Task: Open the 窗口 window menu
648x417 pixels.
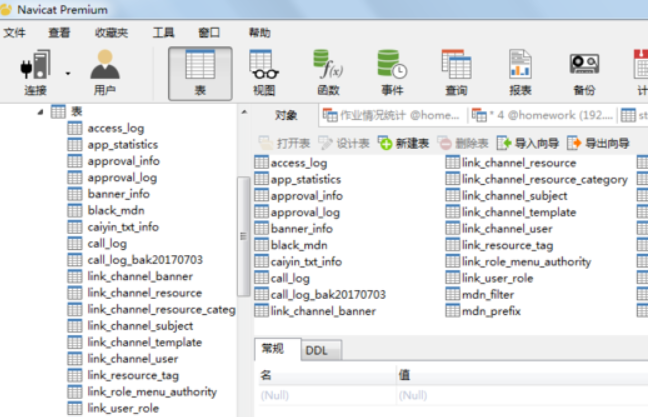Action: (x=209, y=32)
